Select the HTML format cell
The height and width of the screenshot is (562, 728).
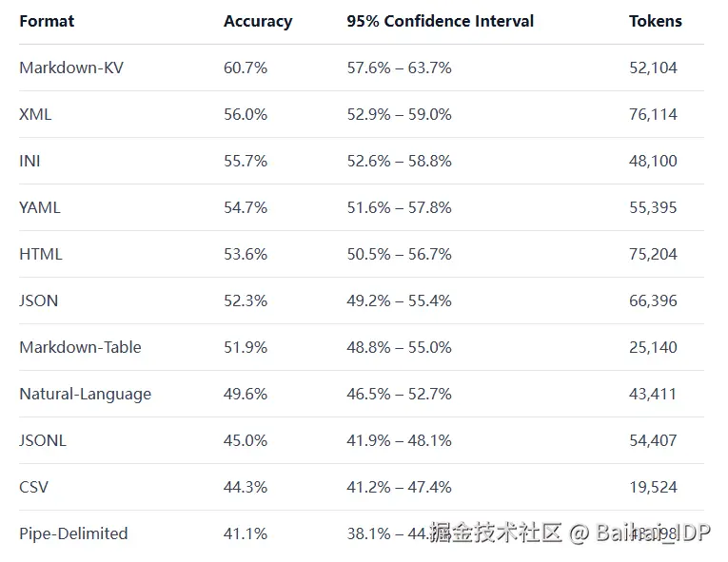[41, 254]
